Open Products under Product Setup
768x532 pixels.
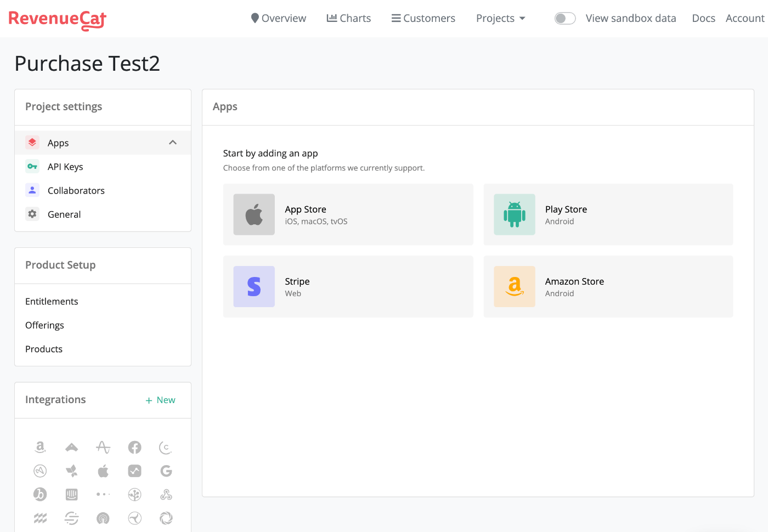click(x=44, y=349)
